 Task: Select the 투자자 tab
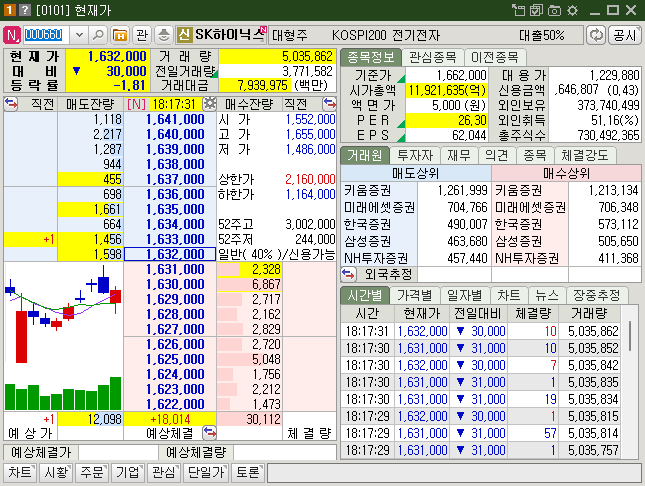[415, 155]
